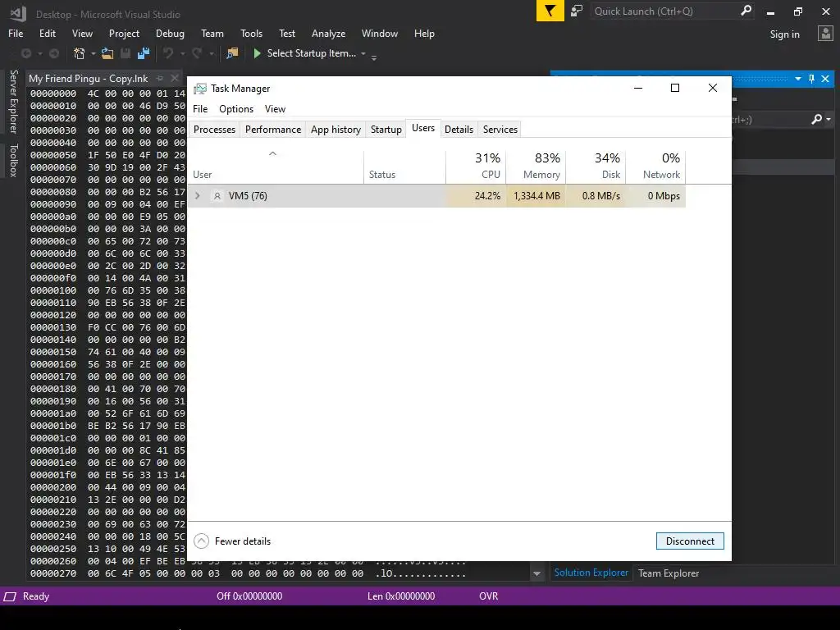This screenshot has width=840, height=630.
Task: Switch to the Startup tab
Action: point(386,129)
